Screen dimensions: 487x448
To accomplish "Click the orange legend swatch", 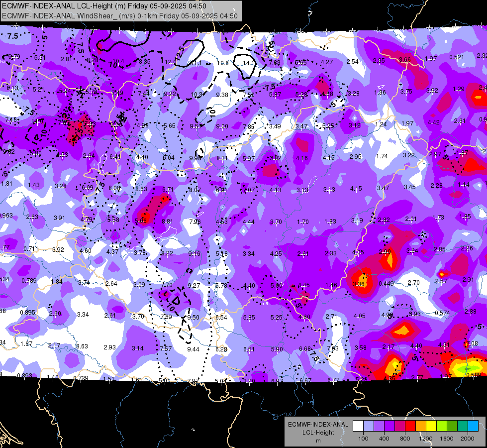I will pyautogui.click(x=421, y=426).
